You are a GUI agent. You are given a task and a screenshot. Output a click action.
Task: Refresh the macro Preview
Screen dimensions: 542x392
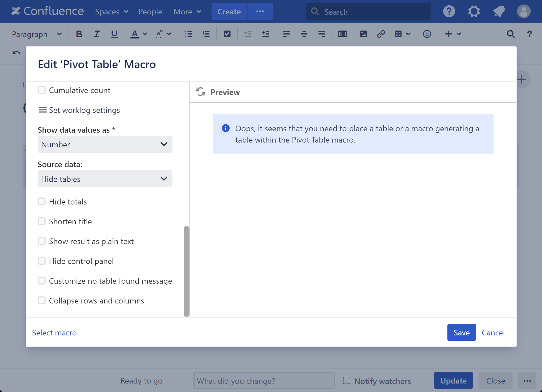(200, 92)
